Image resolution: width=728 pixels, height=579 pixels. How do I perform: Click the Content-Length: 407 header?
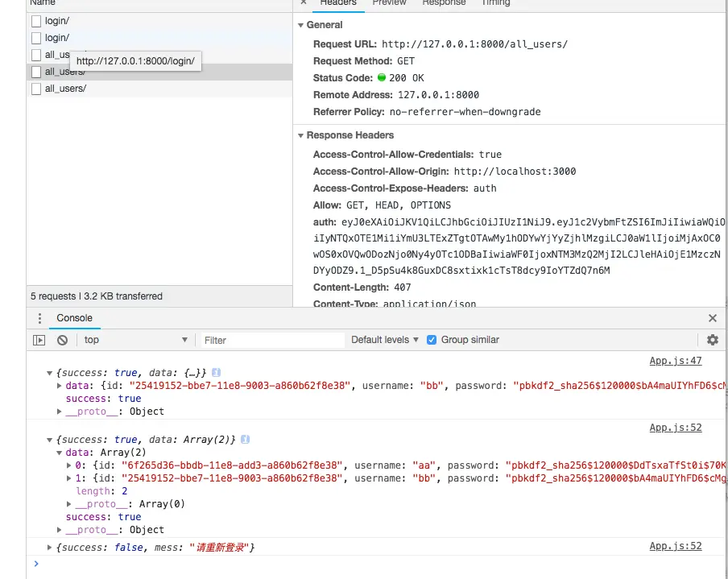[362, 287]
